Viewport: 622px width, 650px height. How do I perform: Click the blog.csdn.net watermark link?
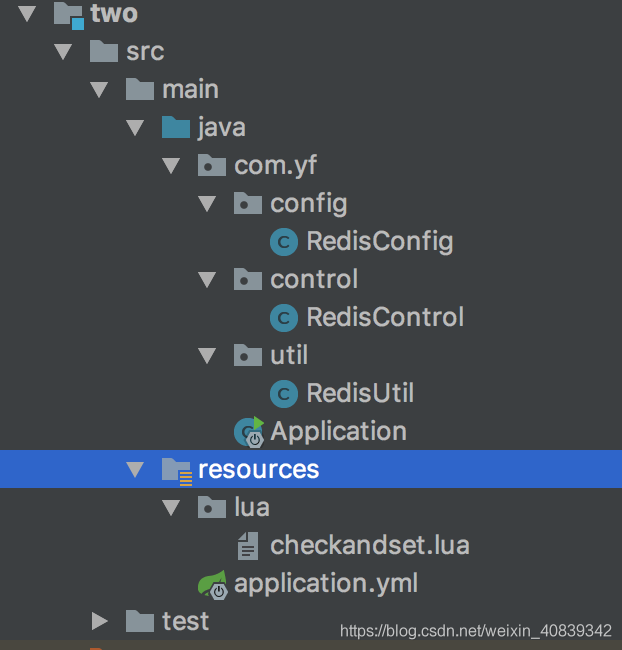(475, 631)
